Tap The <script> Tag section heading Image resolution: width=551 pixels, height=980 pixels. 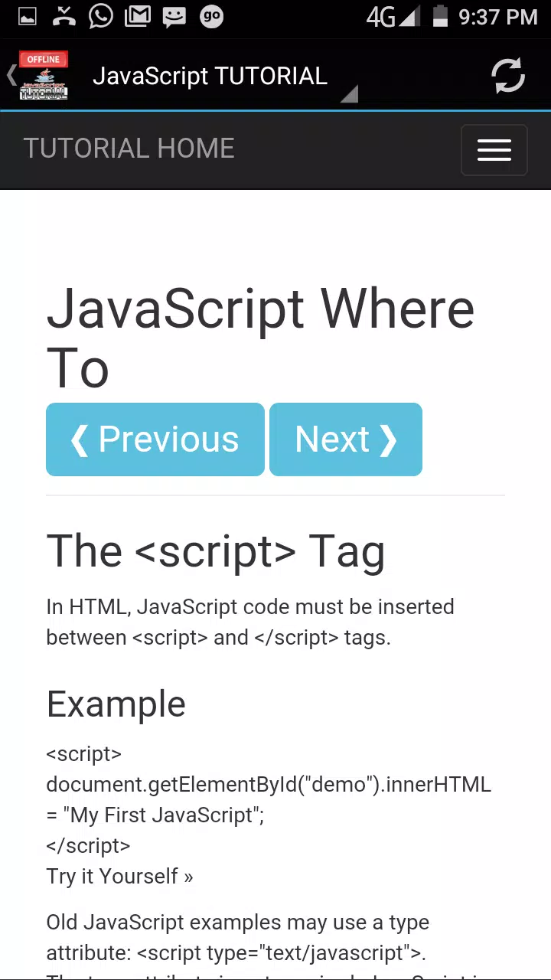[x=216, y=551]
